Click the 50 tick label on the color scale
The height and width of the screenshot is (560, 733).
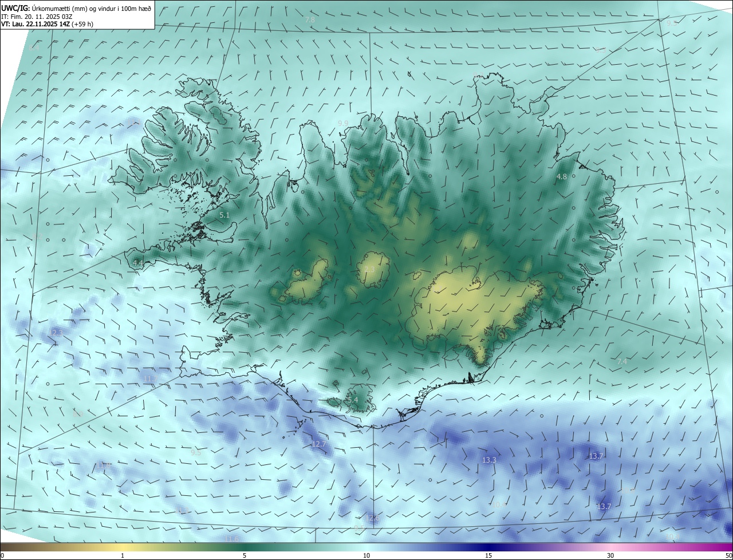[x=728, y=555]
